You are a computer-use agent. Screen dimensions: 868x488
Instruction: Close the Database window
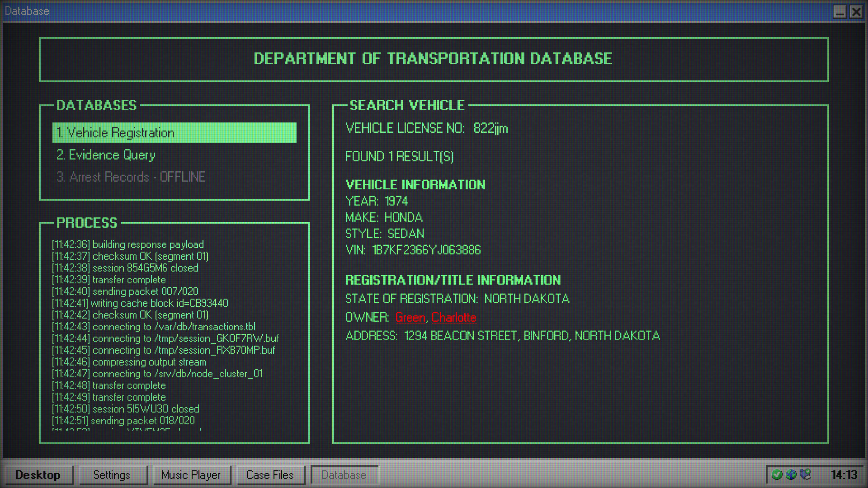(x=856, y=11)
